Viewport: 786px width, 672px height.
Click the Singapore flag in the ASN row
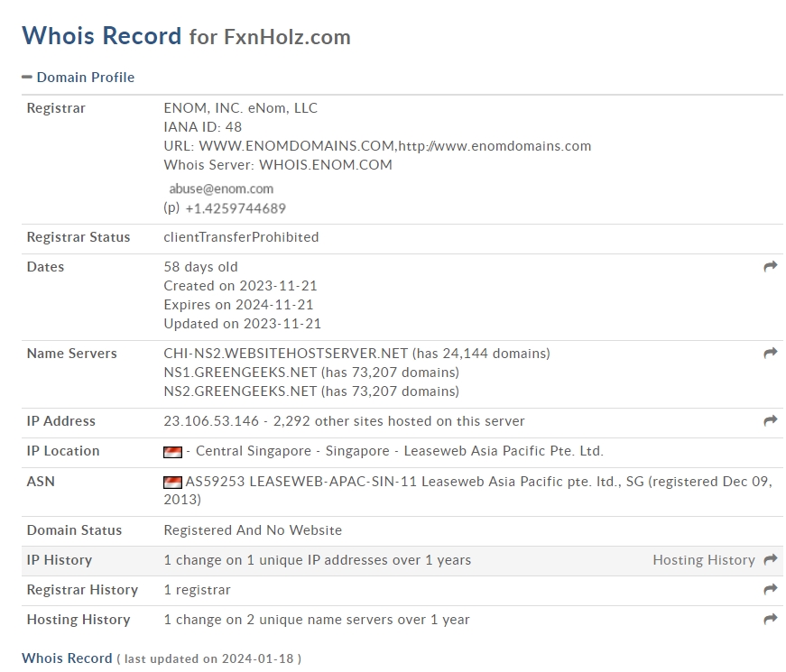(172, 483)
